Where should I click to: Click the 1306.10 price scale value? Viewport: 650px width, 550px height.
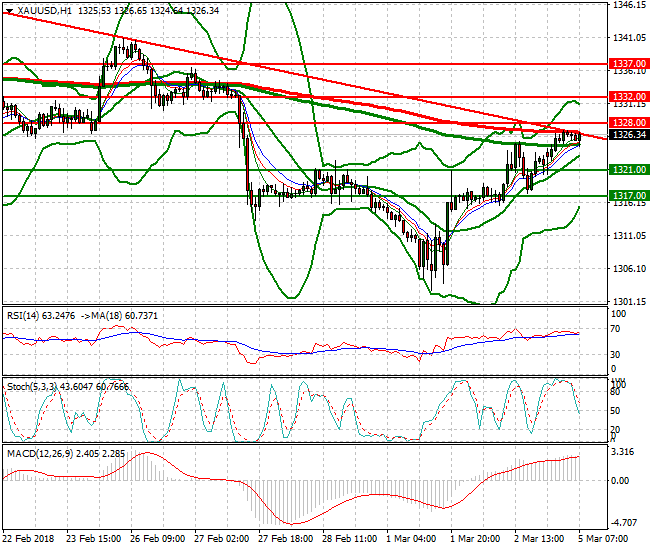(x=629, y=269)
